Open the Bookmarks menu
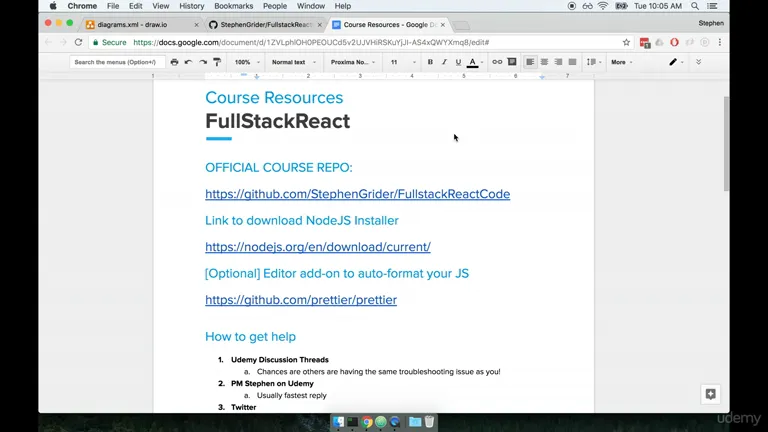Image resolution: width=768 pixels, height=432 pixels. (x=234, y=6)
